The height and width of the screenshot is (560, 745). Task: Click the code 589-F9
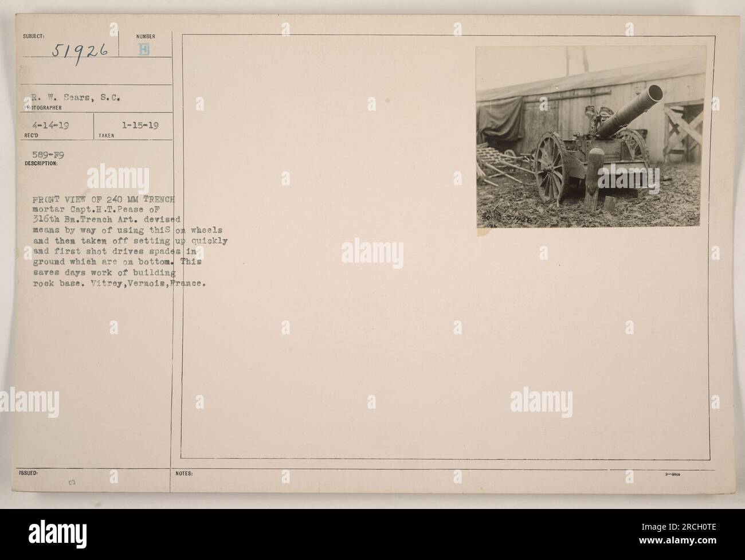point(48,155)
